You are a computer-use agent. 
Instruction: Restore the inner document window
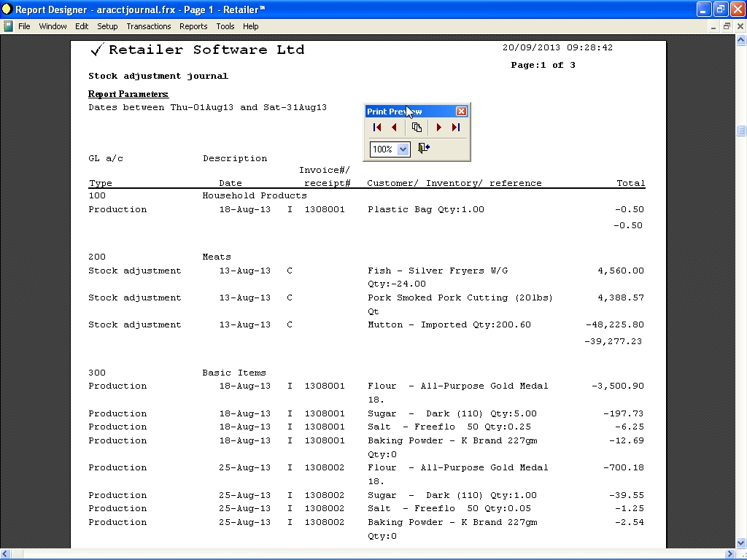tap(727, 26)
